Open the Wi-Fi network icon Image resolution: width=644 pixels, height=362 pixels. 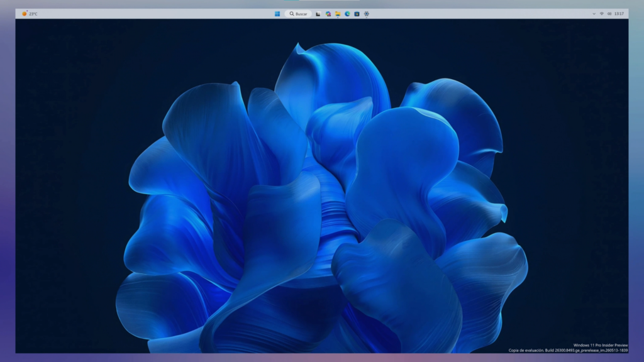pos(602,14)
